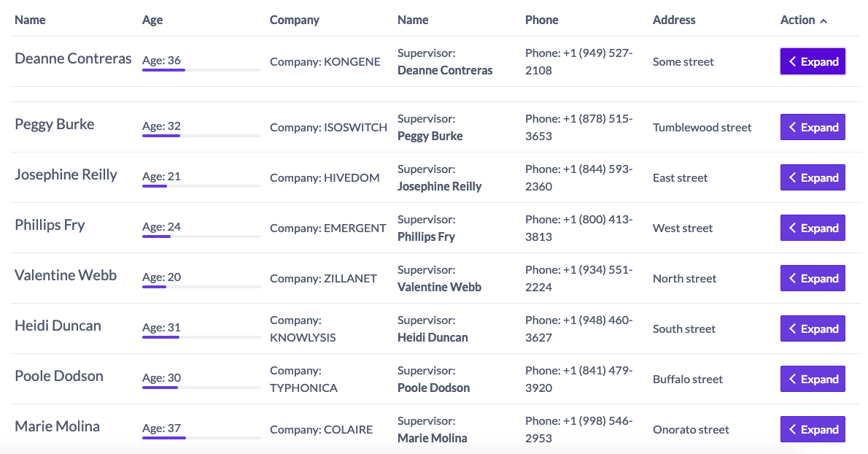
Task: Click the chevron icon on Peggy Burke's Expand button
Action: 792,126
